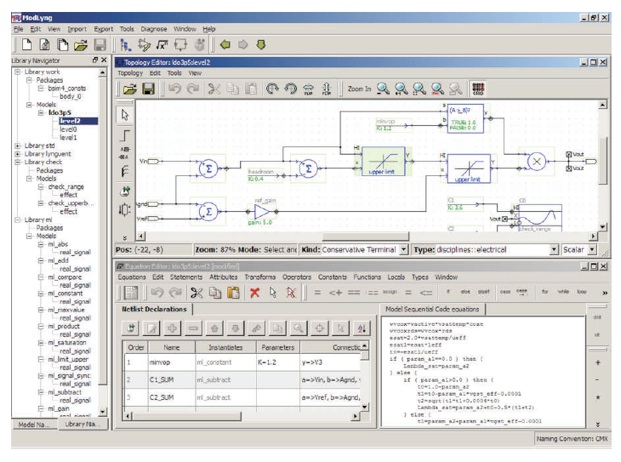
Task: Open the Kind dropdown showing Conservative Terminal
Action: (403, 246)
